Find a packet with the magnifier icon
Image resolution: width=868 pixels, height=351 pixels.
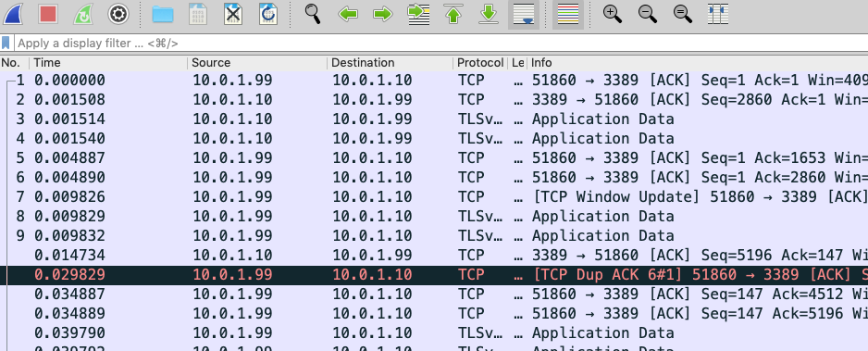click(314, 14)
